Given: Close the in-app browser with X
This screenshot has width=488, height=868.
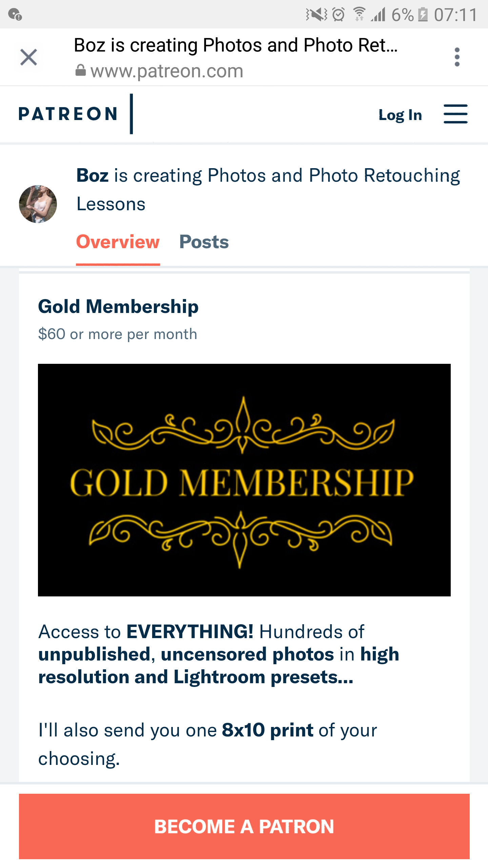Looking at the screenshot, I should pyautogui.click(x=28, y=57).
